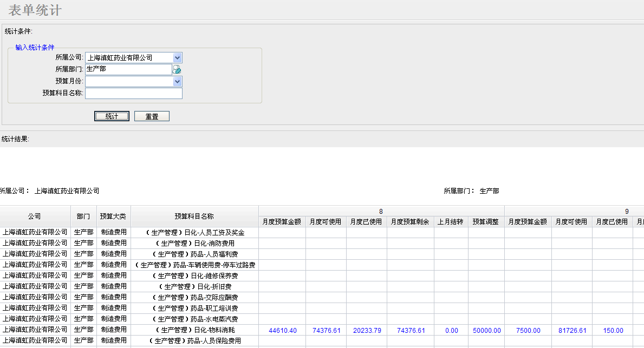The width and height of the screenshot is (644, 348).
Task: Click the 81726.61 September available value
Action: 572,330
